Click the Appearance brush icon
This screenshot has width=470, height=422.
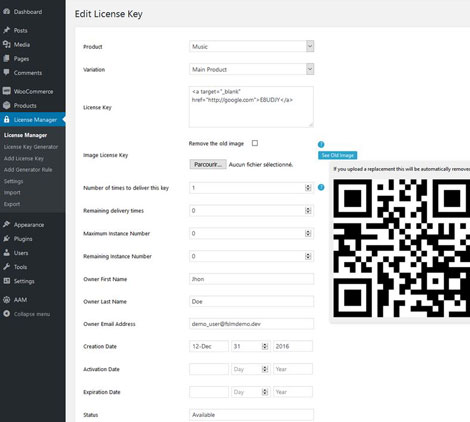[x=6, y=224]
